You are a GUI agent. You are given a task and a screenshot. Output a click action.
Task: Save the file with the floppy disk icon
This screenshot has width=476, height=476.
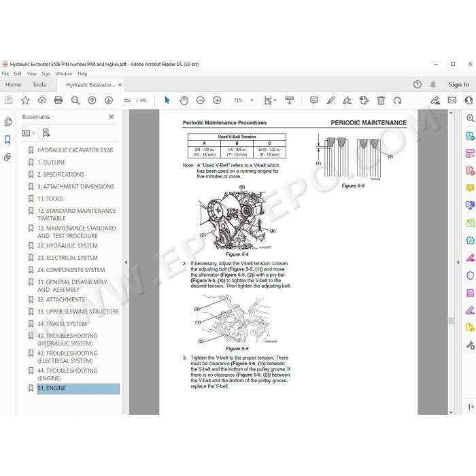(x=8, y=100)
